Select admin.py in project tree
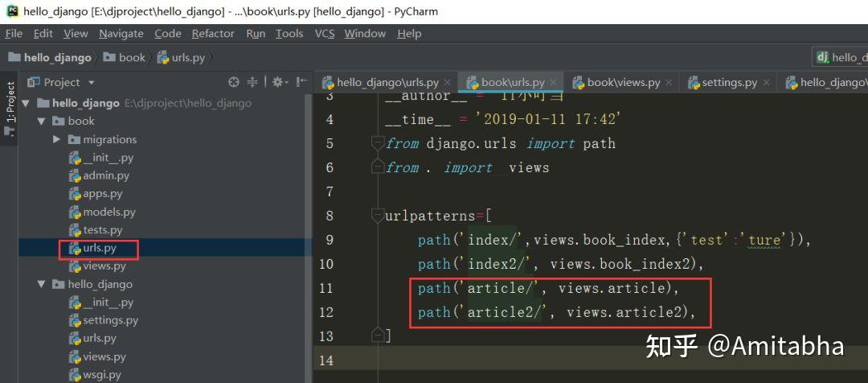868x383 pixels. (106, 175)
